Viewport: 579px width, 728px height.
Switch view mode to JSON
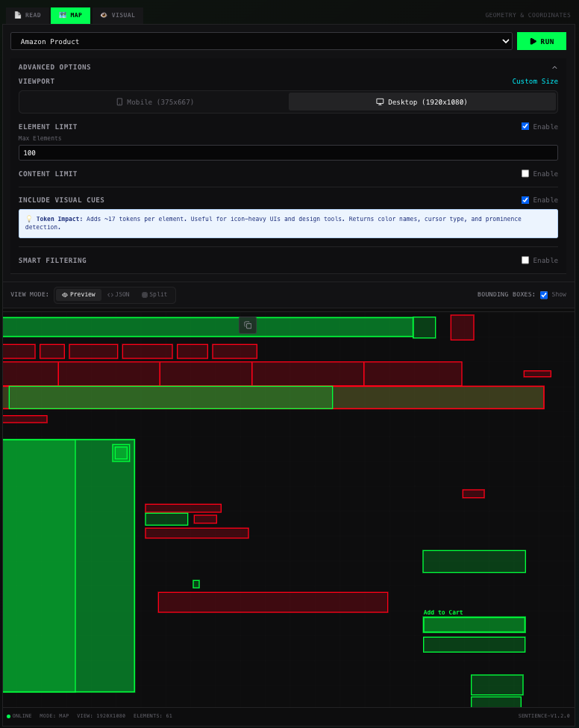point(118,295)
